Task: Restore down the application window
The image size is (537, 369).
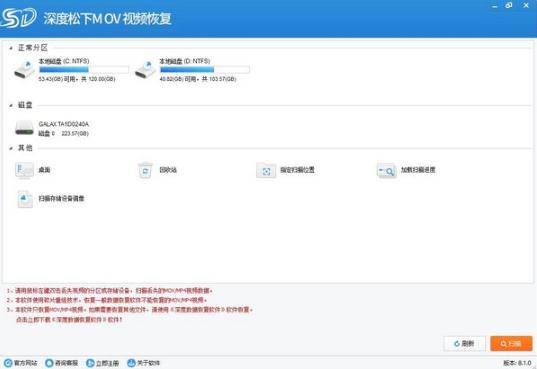Action: 509,5
